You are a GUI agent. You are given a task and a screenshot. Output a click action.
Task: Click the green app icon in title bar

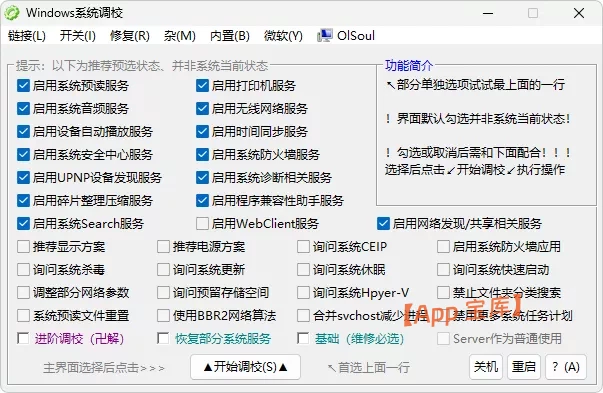coord(12,13)
